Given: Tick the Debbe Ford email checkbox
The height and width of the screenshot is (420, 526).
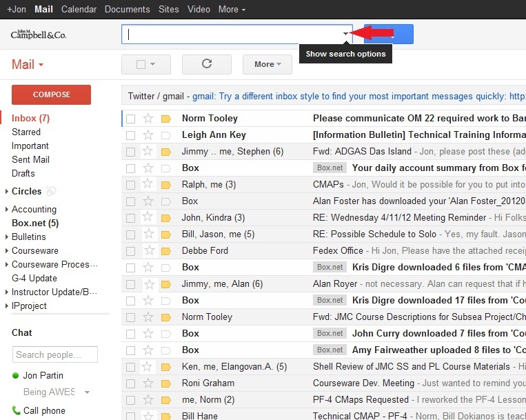Looking at the screenshot, I should tap(130, 251).
